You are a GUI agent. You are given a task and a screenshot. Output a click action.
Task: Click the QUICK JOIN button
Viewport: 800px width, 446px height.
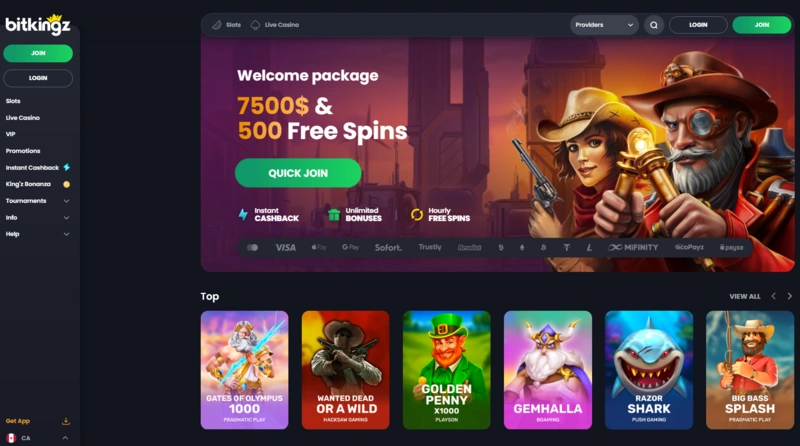pyautogui.click(x=298, y=173)
